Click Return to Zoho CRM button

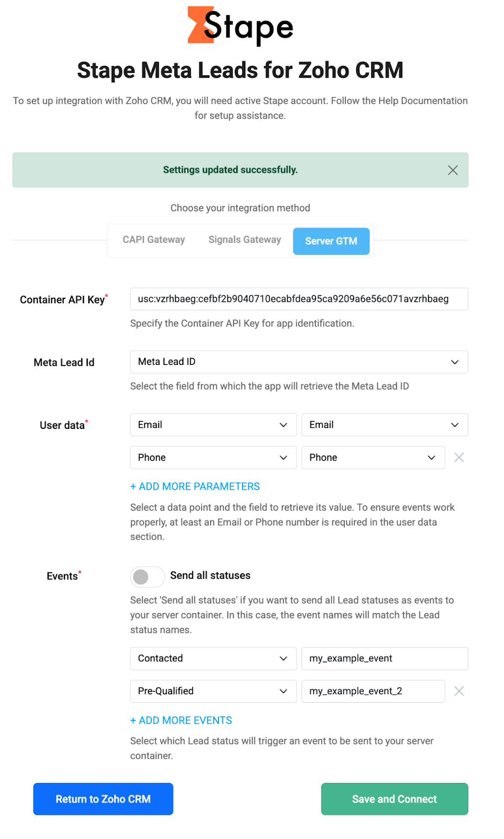103,799
